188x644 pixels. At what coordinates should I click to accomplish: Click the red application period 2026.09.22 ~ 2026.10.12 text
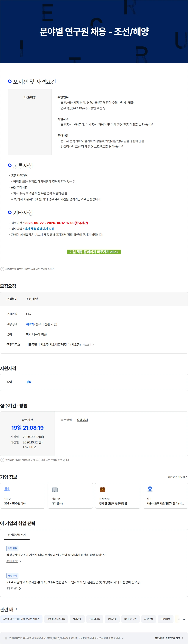click(x=56, y=223)
